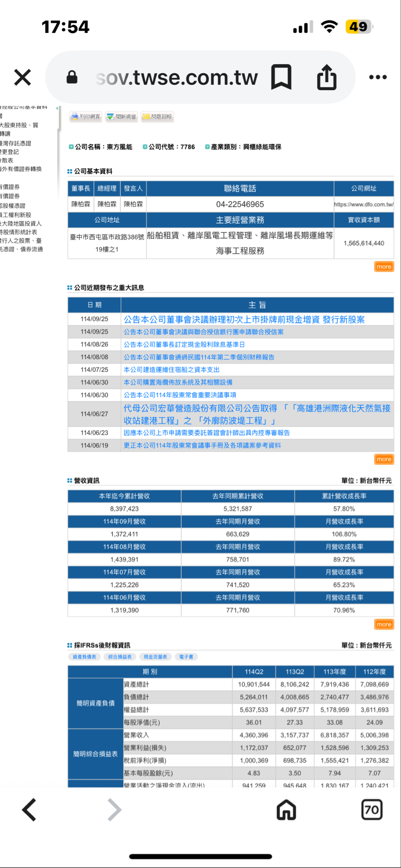The height and width of the screenshot is (868, 401).
Task: Expand revenue info with more button
Action: (x=383, y=624)
